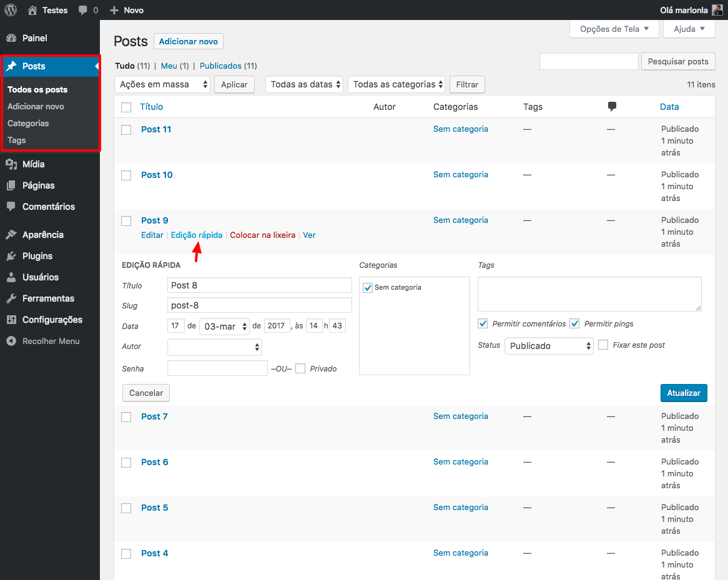Enable Fixar este post checkbox
The width and height of the screenshot is (728, 580).
603,345
